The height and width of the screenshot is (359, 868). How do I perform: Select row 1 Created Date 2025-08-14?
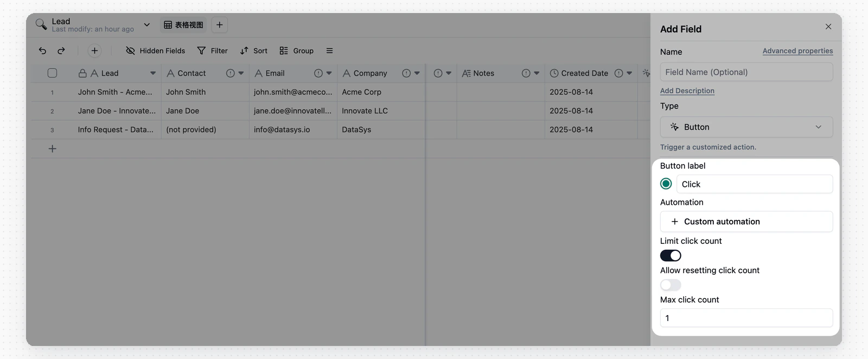coord(591,92)
